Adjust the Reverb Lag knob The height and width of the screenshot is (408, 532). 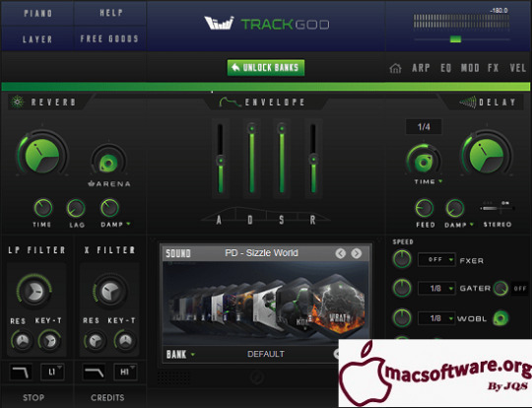(76, 208)
